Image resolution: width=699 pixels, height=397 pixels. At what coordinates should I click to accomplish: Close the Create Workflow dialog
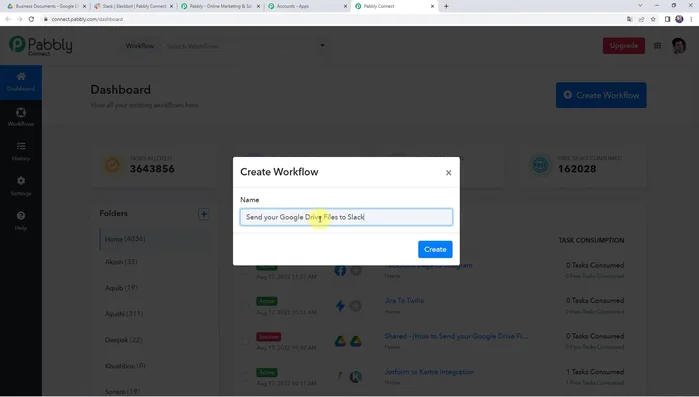click(x=448, y=173)
